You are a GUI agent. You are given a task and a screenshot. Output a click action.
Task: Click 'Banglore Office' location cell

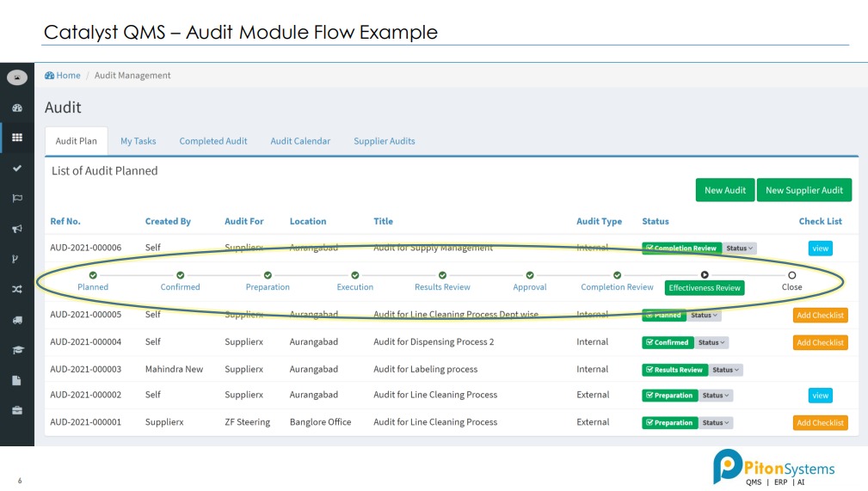click(320, 422)
